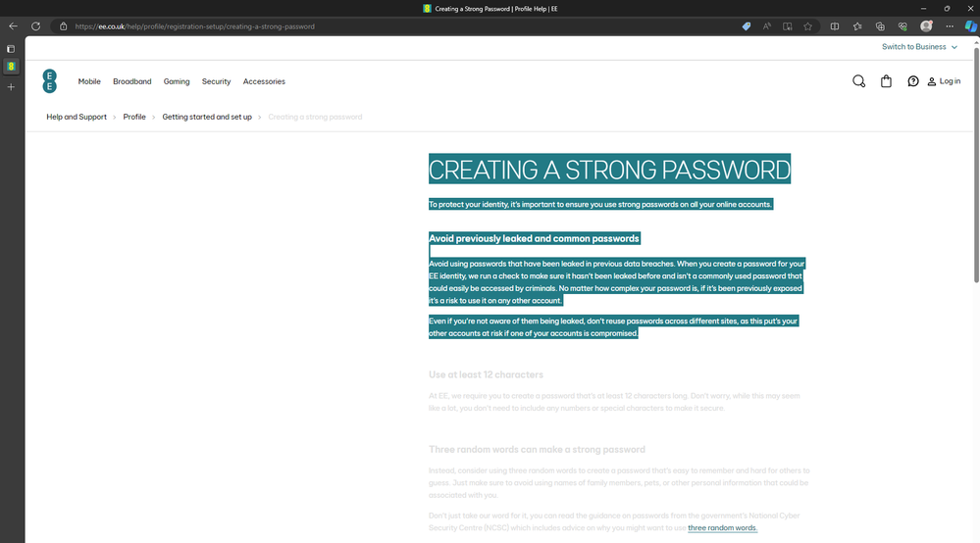
Task: Open split screen view
Action: click(x=835, y=26)
